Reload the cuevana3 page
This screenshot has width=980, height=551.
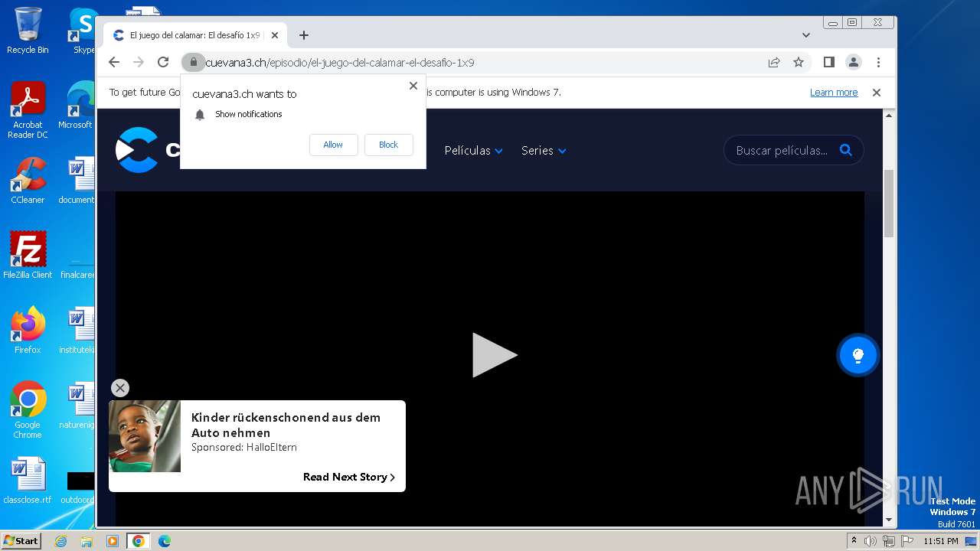click(163, 62)
